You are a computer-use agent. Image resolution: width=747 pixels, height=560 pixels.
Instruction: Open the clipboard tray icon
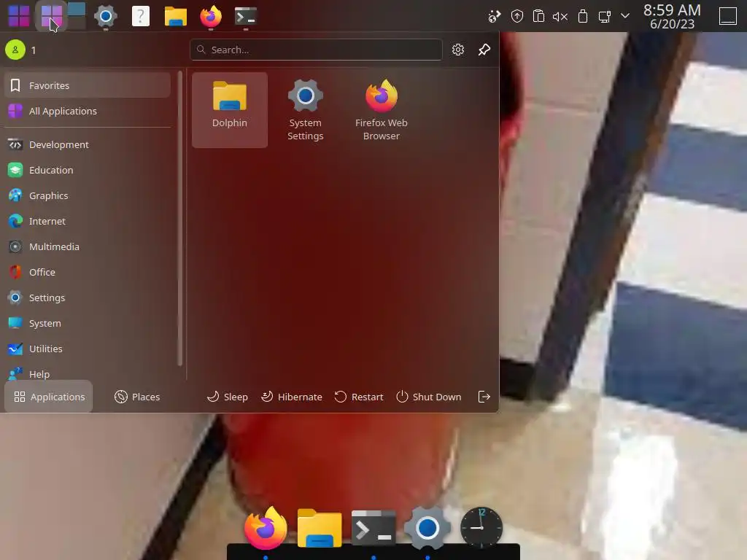(538, 17)
